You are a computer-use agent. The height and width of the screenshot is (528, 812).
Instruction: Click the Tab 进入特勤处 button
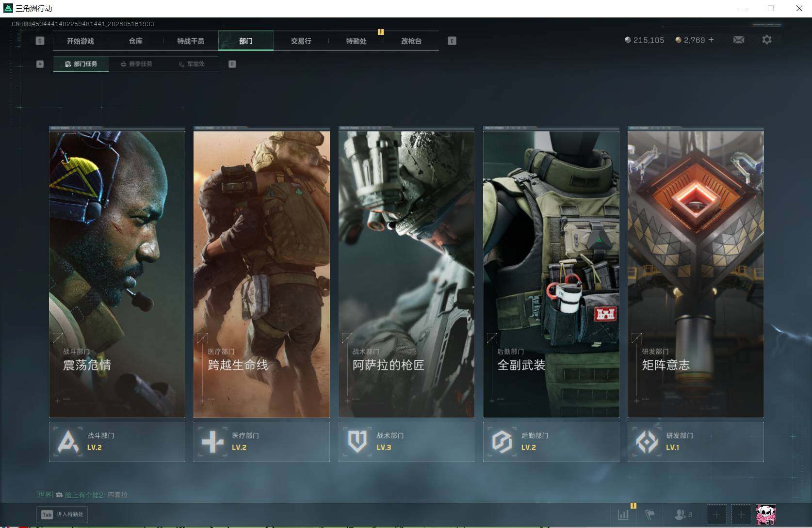pos(62,514)
